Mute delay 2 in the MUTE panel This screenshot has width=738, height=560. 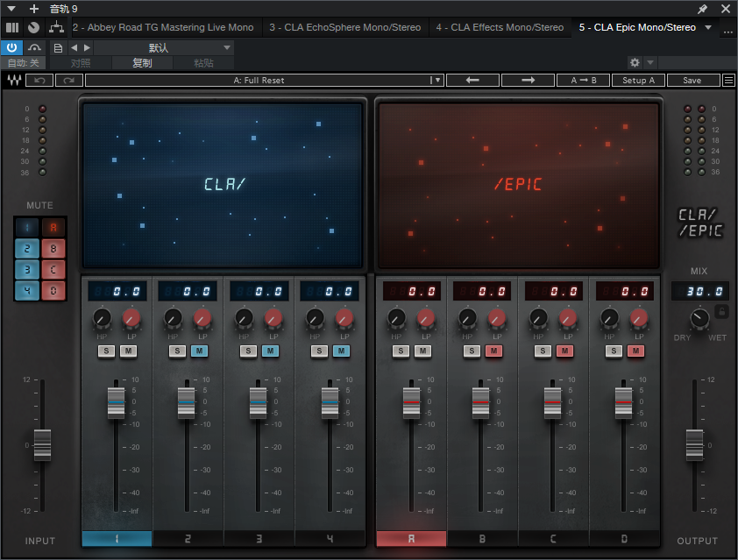pos(27,249)
